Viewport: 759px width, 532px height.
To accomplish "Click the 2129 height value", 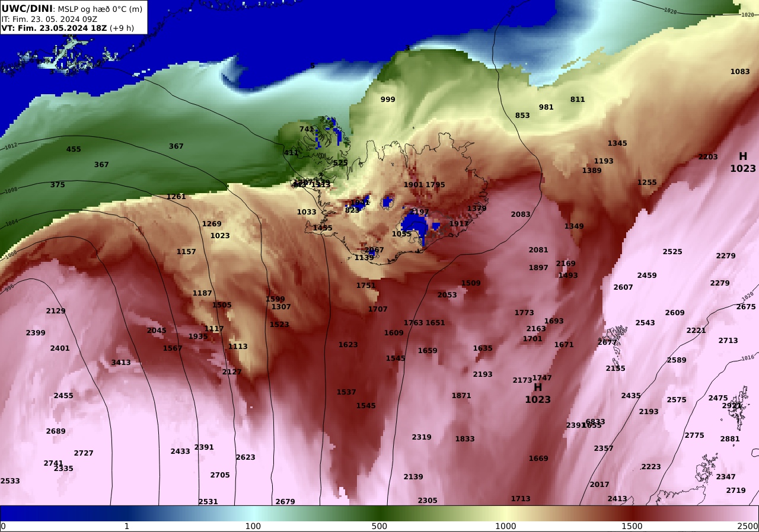I will pos(56,311).
